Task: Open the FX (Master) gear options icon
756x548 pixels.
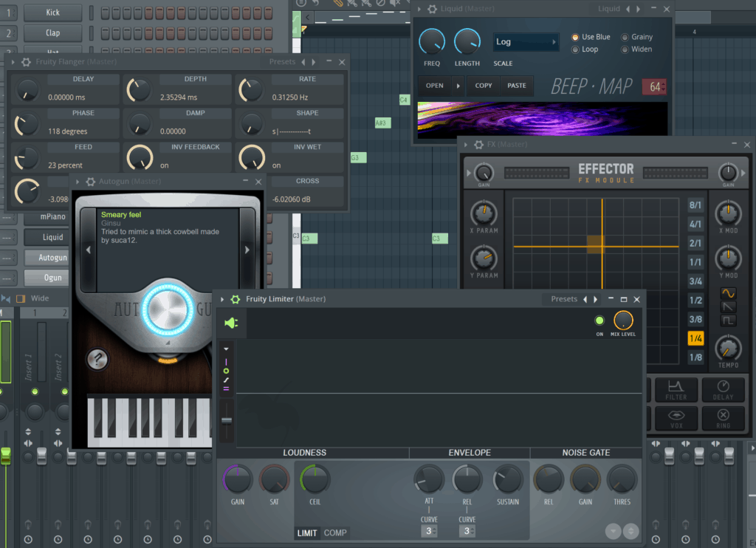Action: click(478, 144)
